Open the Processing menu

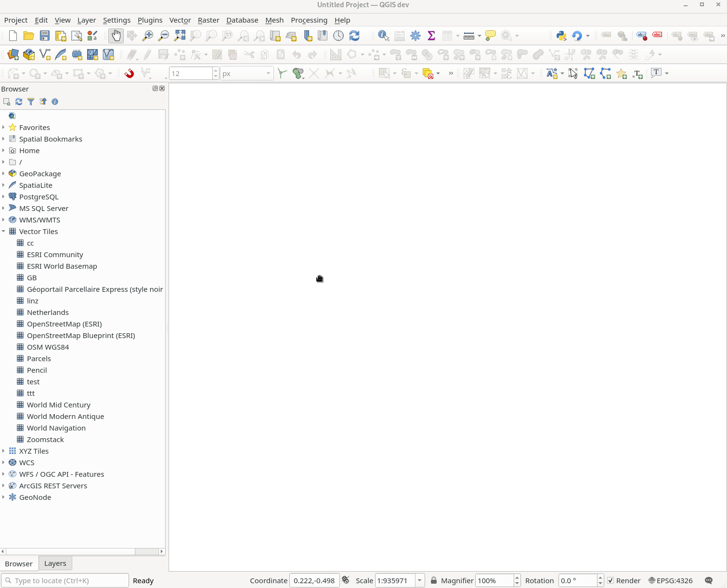pos(309,20)
